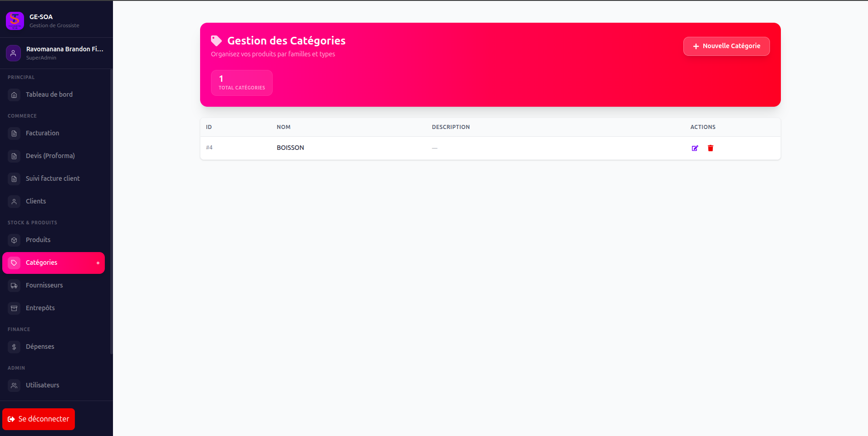This screenshot has height=436, width=868.
Task: Delete the BOISSON category with trash icon
Action: (711, 148)
